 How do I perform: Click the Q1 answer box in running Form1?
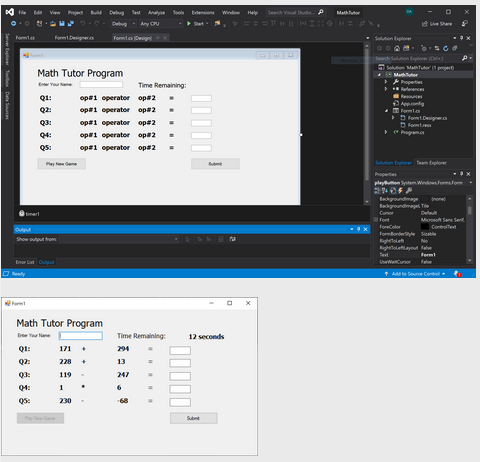180,350
